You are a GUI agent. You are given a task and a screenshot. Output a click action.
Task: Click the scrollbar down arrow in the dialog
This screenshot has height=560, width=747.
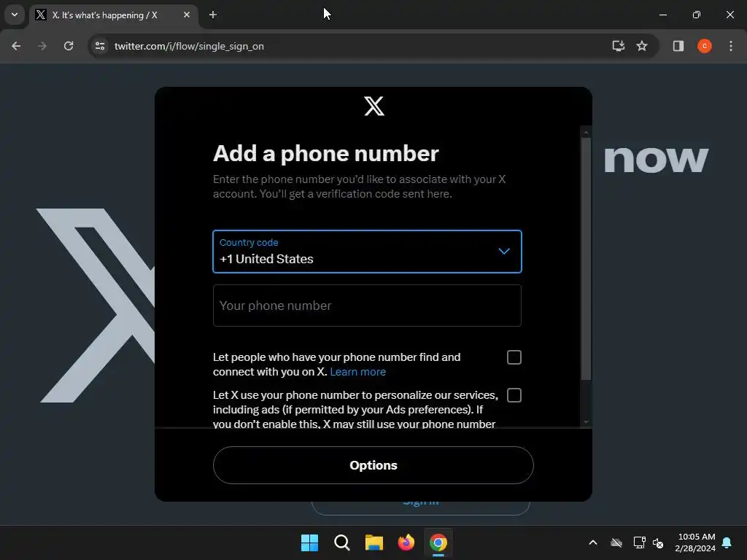[x=586, y=422]
